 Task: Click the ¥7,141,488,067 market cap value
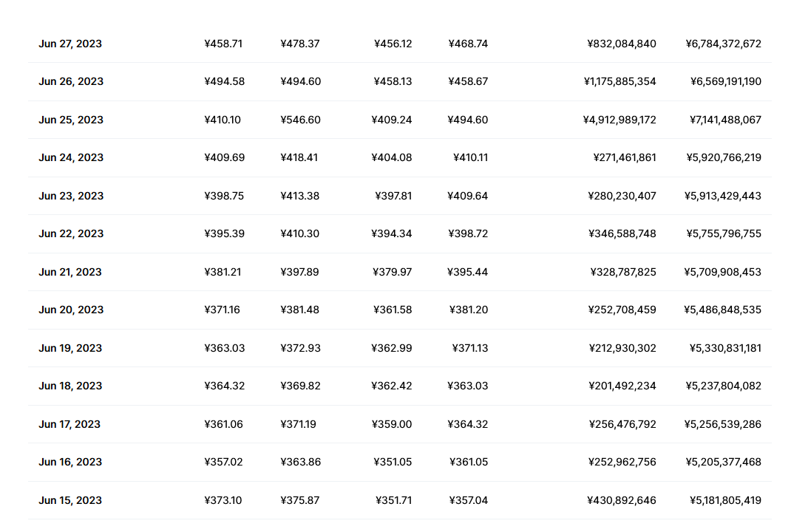[x=723, y=120]
